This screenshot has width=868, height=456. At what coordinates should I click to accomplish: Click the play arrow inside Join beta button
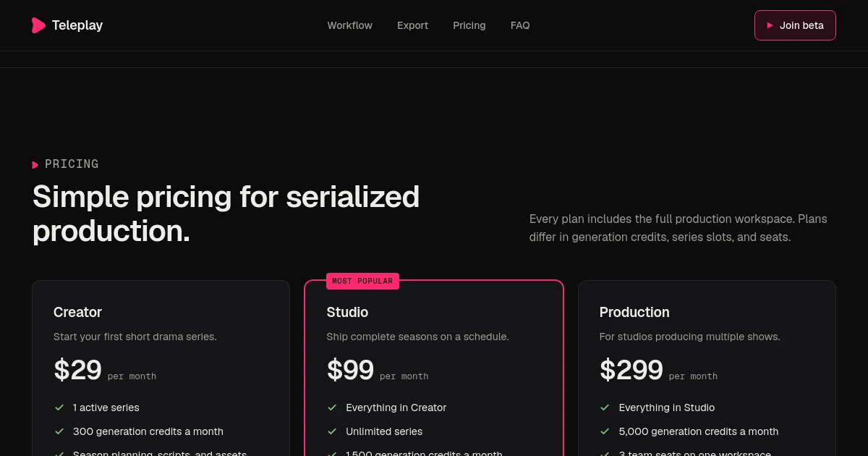pyautogui.click(x=770, y=25)
